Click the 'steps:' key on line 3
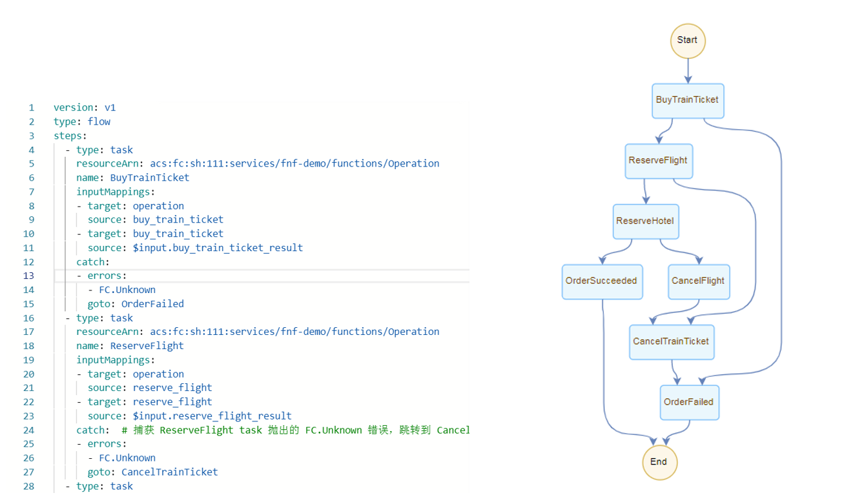This screenshot has width=864, height=504. coord(70,136)
